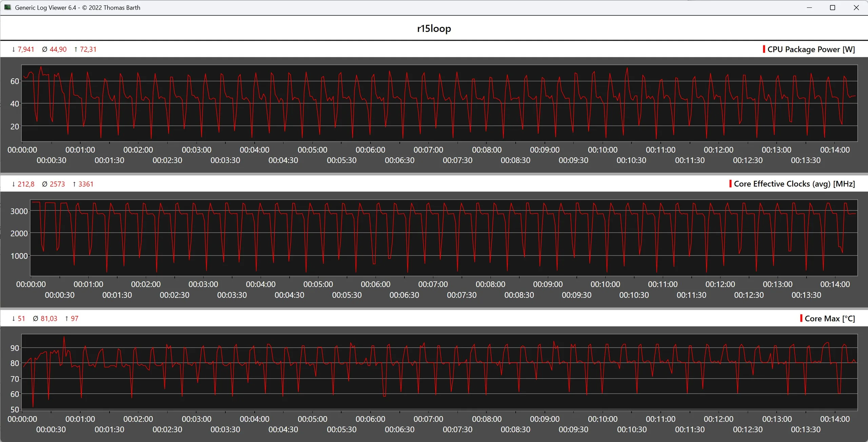Click the 00:07:00 marker on the power graph

[x=428, y=150]
